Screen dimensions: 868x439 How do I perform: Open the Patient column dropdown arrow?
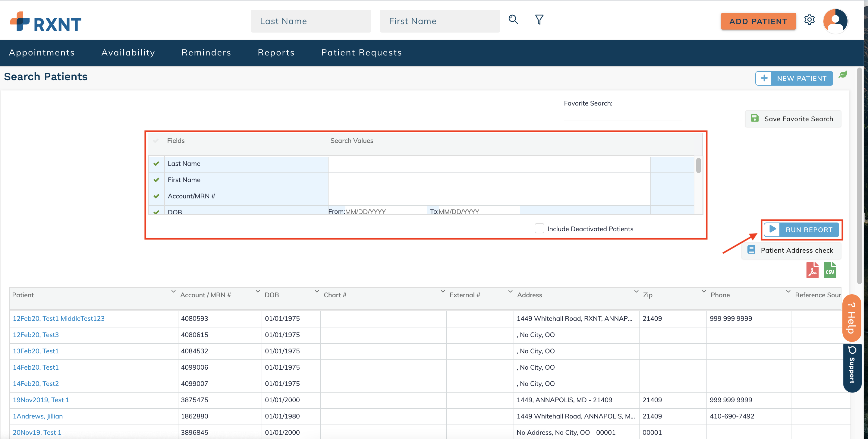[x=173, y=291]
